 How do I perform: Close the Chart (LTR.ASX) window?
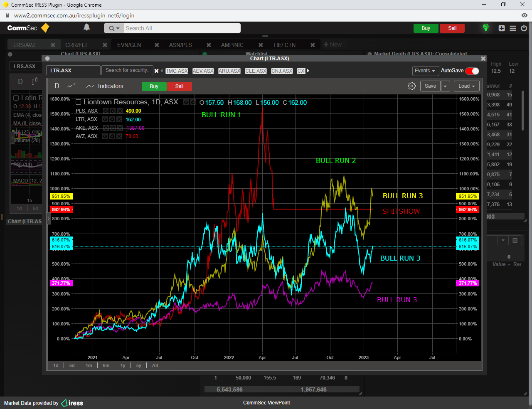point(483,59)
